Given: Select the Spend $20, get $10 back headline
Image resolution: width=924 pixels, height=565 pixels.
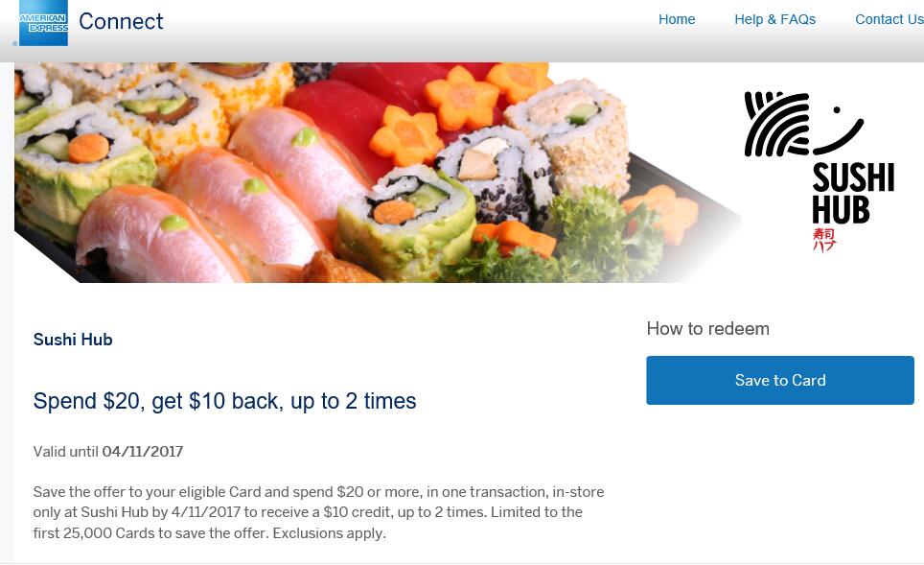Looking at the screenshot, I should [224, 401].
